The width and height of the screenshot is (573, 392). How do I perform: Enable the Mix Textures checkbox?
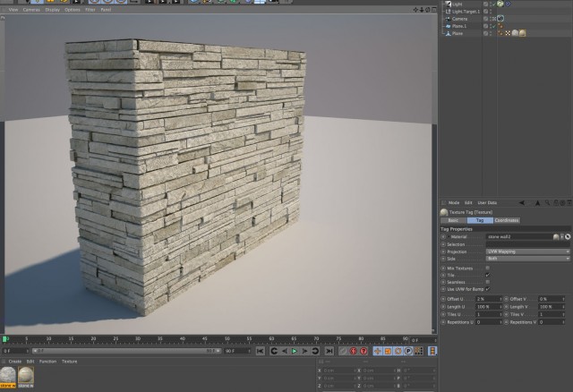(x=487, y=268)
